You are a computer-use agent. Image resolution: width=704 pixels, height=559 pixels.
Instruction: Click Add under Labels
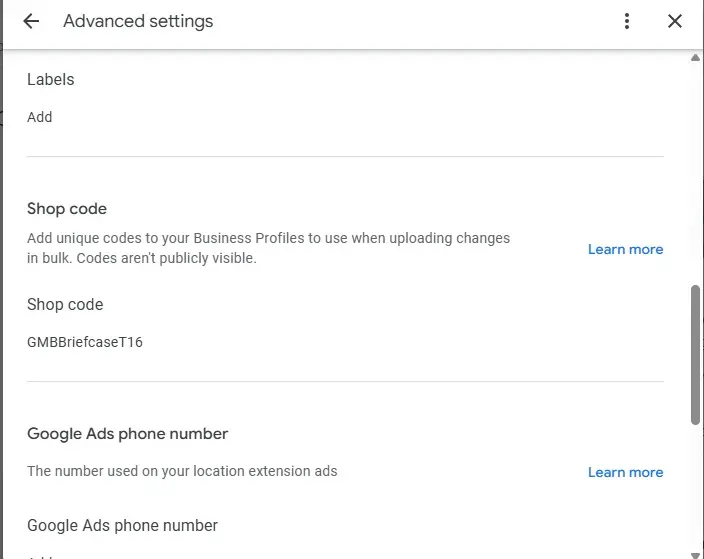coord(40,117)
